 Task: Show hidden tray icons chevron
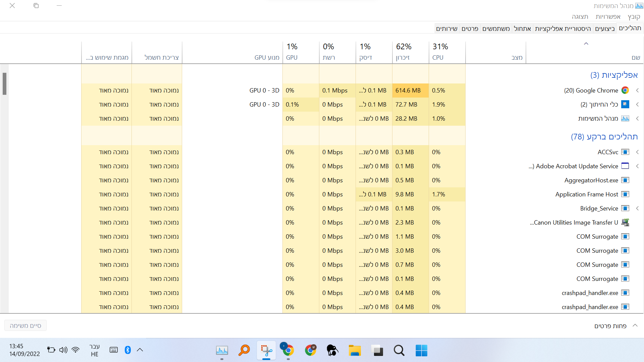coord(140,350)
